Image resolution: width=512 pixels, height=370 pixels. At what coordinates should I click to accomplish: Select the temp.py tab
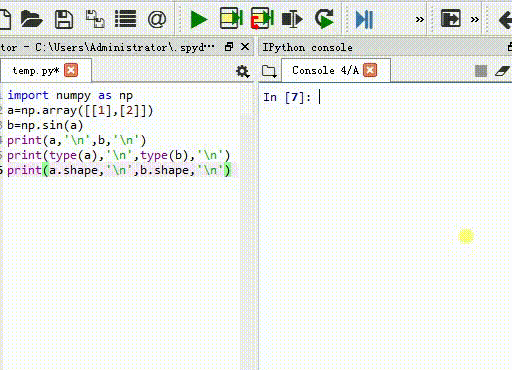click(x=35, y=70)
